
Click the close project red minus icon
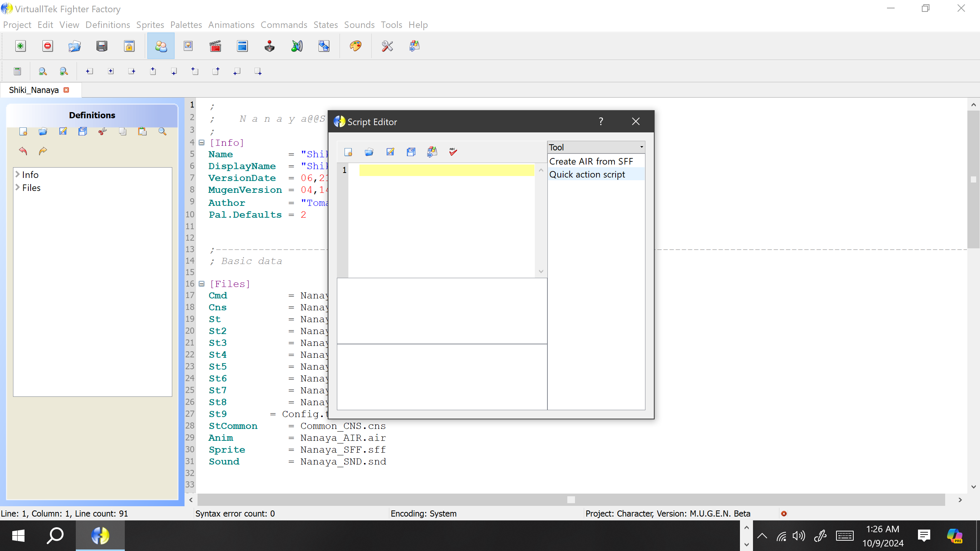pos(47,46)
